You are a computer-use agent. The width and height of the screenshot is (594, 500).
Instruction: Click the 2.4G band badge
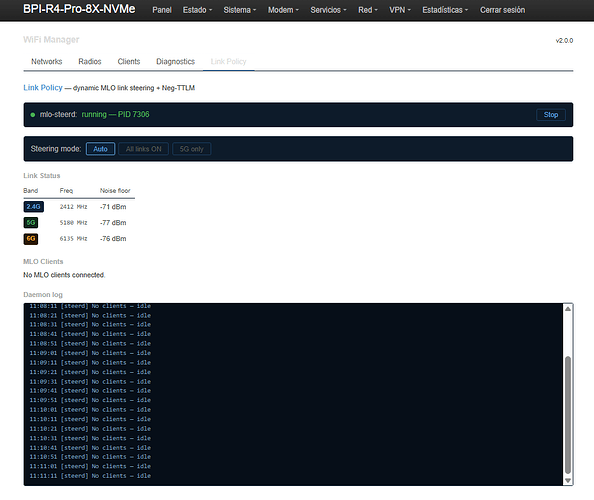tap(33, 206)
